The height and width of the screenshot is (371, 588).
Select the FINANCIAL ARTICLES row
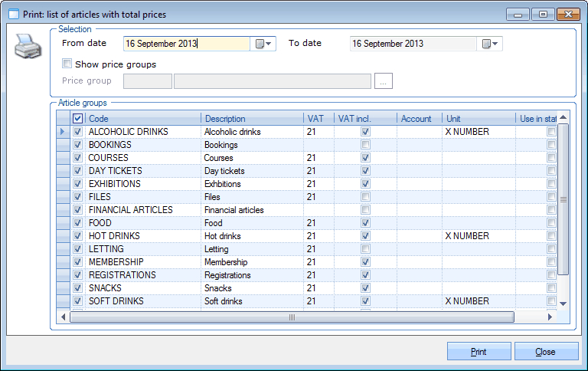click(x=131, y=210)
